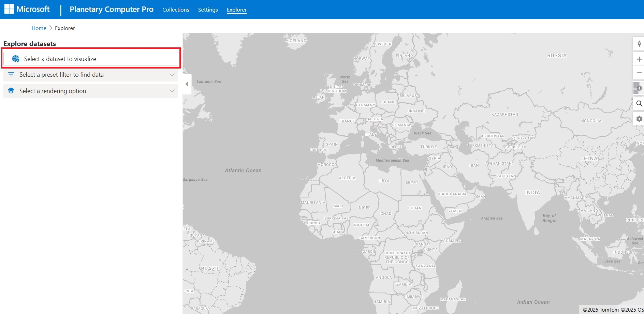This screenshot has width=644, height=314.
Task: Click the Planetary Computer Pro title
Action: 112,9
